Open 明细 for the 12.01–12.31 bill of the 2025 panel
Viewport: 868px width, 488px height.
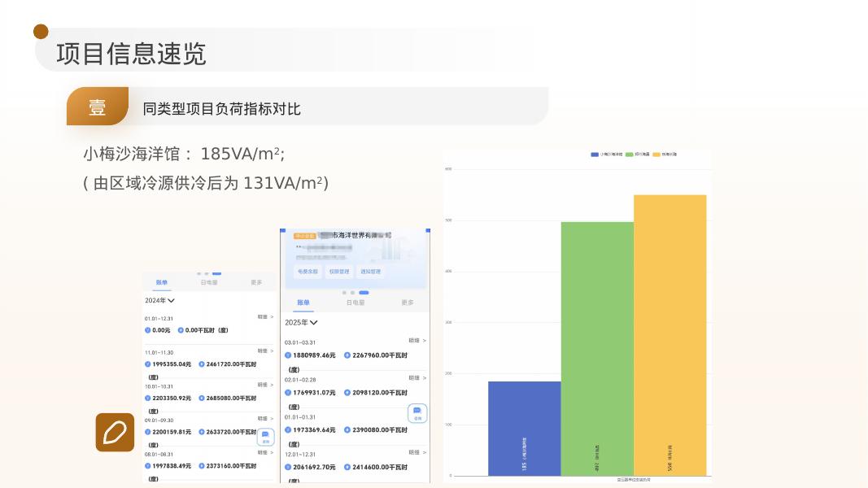tap(417, 452)
